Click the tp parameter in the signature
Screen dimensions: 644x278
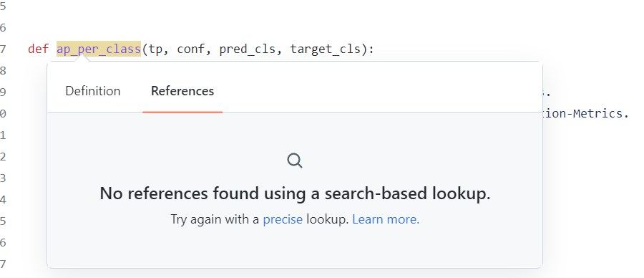pos(155,49)
